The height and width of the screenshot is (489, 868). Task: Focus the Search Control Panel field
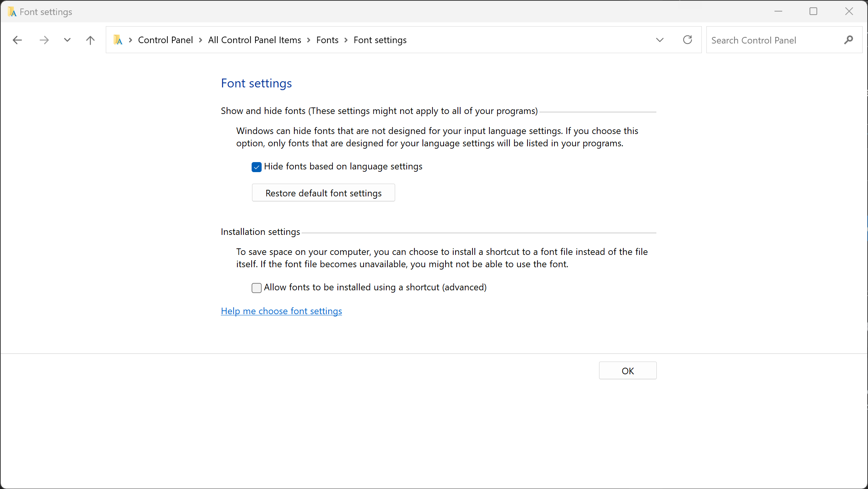(x=773, y=40)
